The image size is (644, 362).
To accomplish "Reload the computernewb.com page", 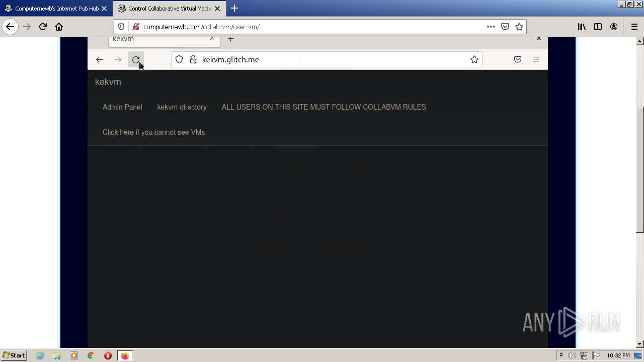I will click(43, 27).
